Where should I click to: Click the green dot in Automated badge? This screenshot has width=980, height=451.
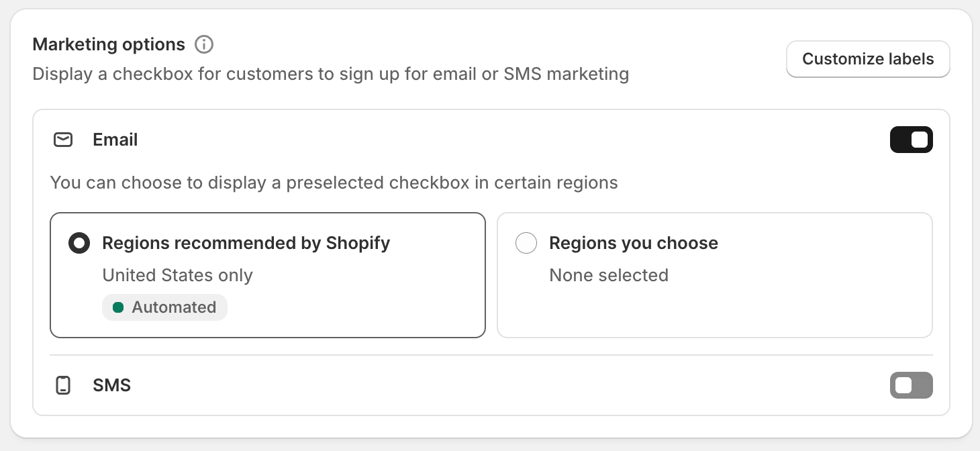[118, 307]
